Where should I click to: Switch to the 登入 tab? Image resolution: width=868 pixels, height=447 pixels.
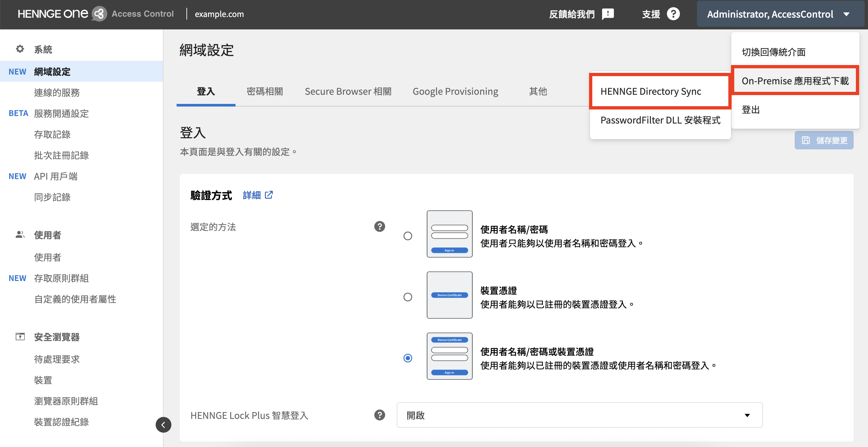206,91
